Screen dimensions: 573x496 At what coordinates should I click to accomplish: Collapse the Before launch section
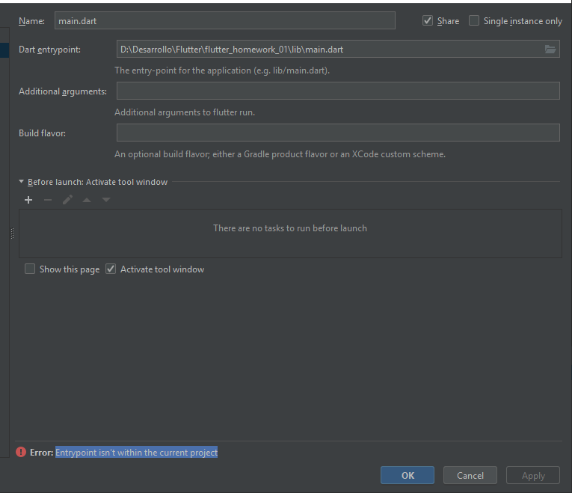tap(21, 181)
